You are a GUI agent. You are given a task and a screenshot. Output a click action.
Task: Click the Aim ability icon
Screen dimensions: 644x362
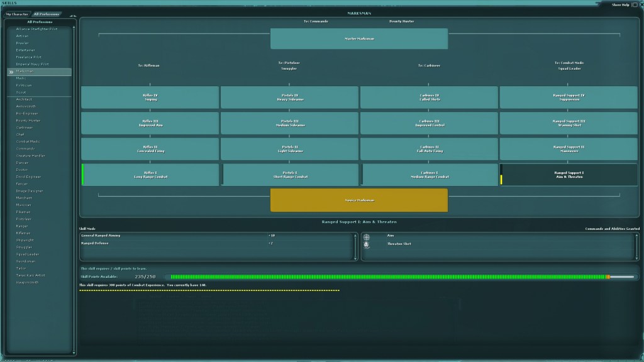tap(367, 236)
